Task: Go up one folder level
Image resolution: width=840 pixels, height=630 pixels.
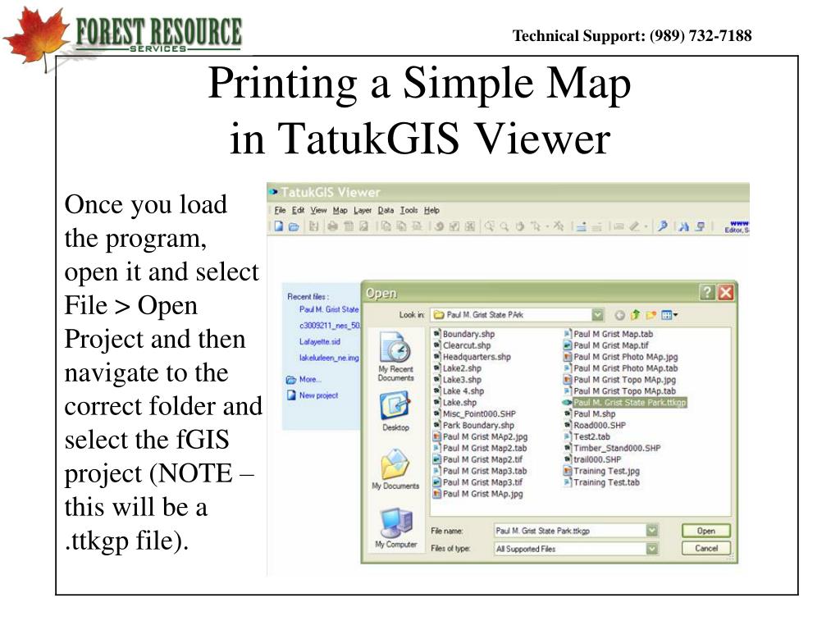Action: (x=636, y=315)
